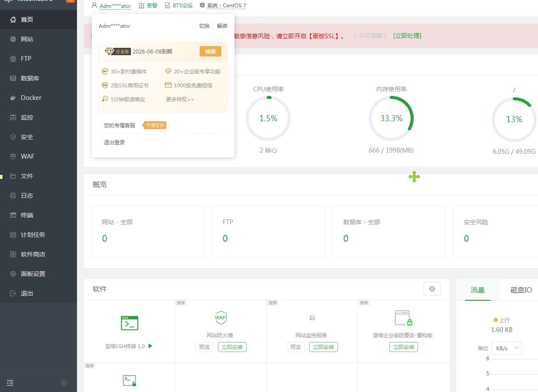This screenshot has width=538, height=392.
Task: Click the collapse sidebar menu icon
Action: coord(10,383)
